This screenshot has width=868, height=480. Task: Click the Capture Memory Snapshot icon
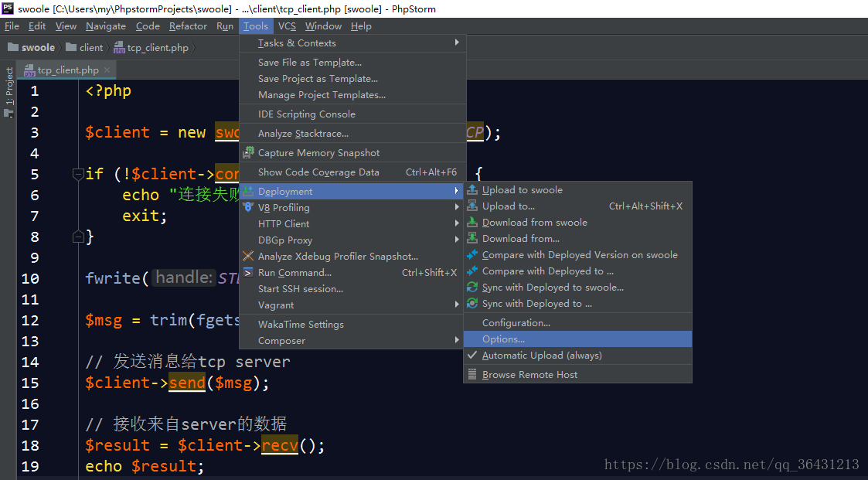249,152
